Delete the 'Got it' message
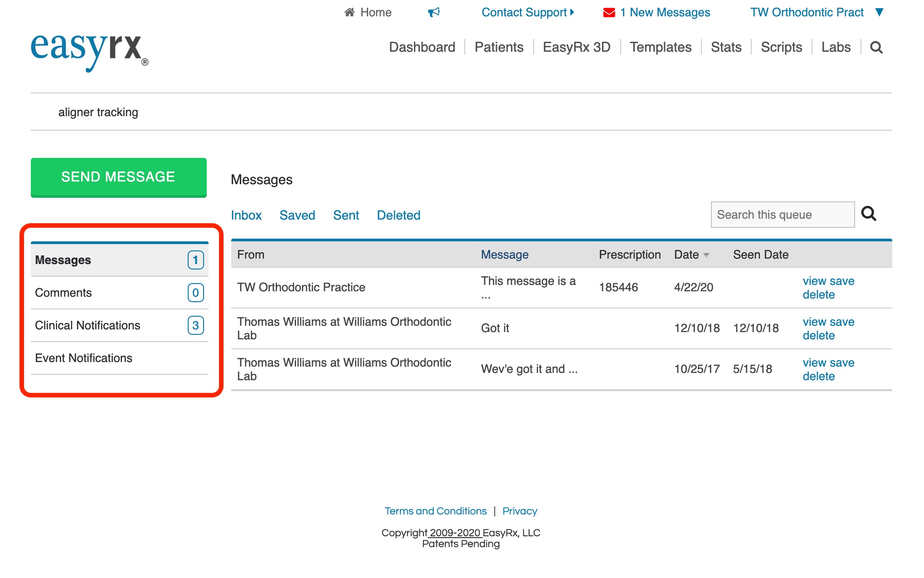924x578 pixels. [818, 335]
